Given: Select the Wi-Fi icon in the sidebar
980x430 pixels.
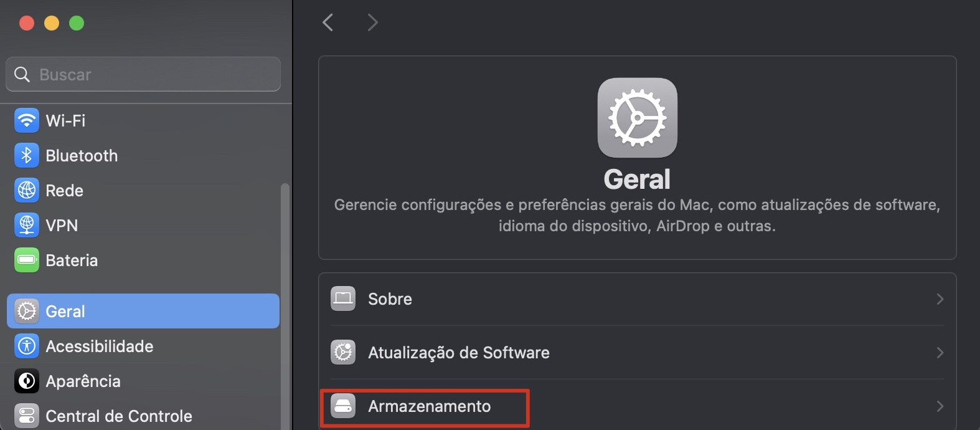Looking at the screenshot, I should pos(26,120).
